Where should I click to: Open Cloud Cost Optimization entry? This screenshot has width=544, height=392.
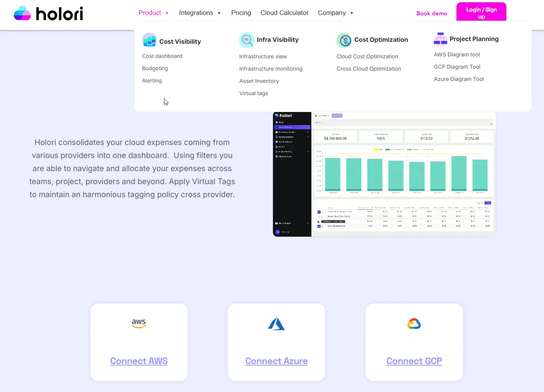click(367, 56)
